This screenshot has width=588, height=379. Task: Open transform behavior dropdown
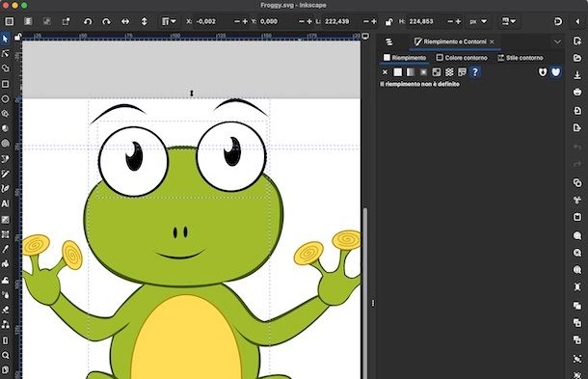pos(509,21)
